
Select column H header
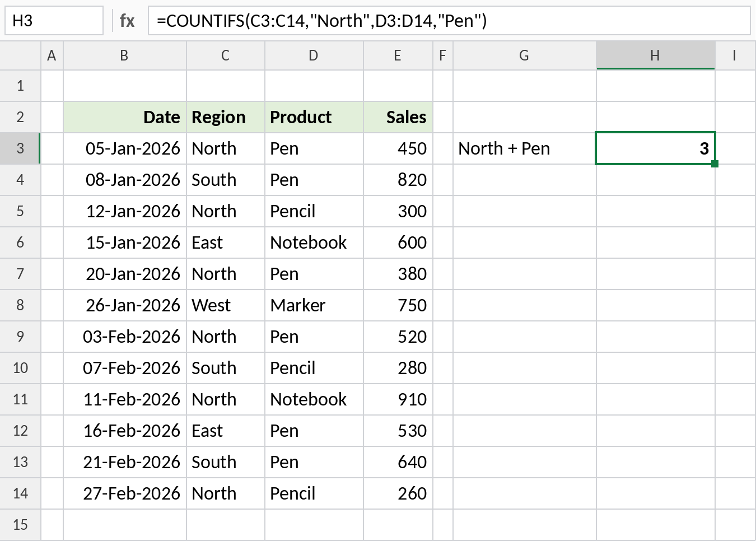click(x=655, y=55)
